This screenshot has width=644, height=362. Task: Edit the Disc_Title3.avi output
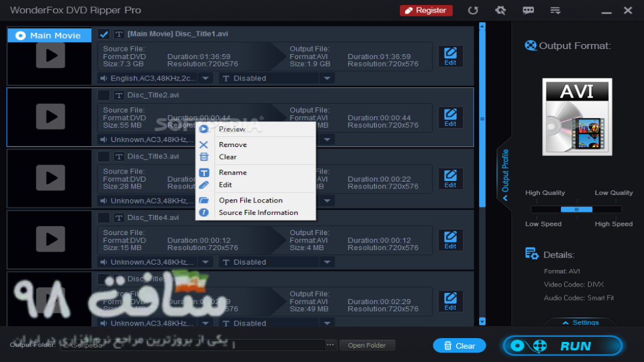450,178
